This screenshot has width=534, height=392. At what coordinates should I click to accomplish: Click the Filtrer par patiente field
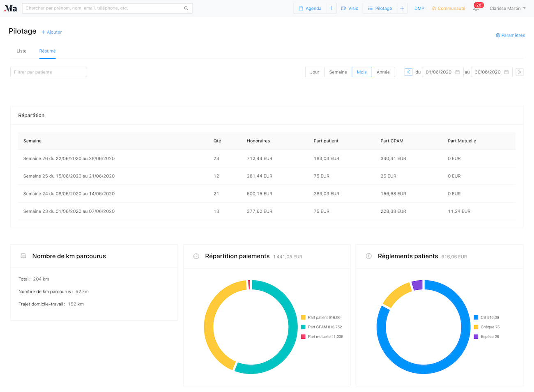pyautogui.click(x=48, y=72)
